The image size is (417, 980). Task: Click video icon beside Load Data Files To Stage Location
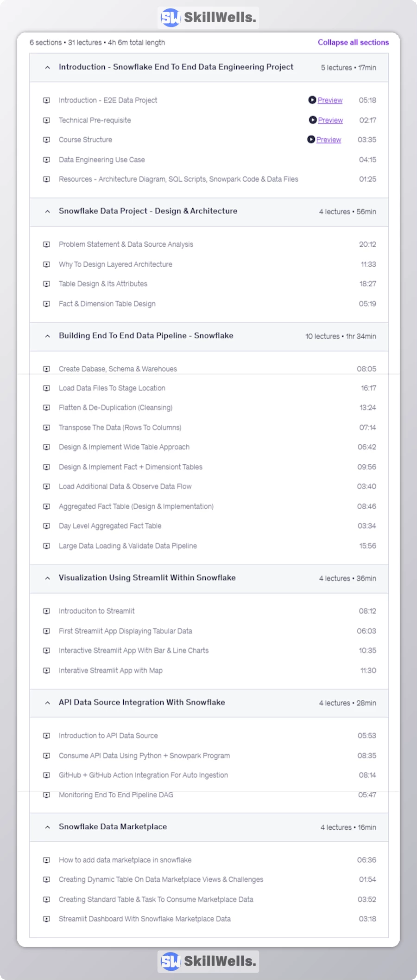pos(46,388)
